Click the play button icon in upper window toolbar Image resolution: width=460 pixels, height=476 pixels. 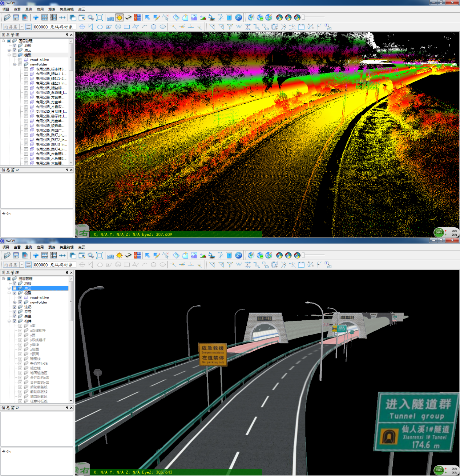[279, 17]
